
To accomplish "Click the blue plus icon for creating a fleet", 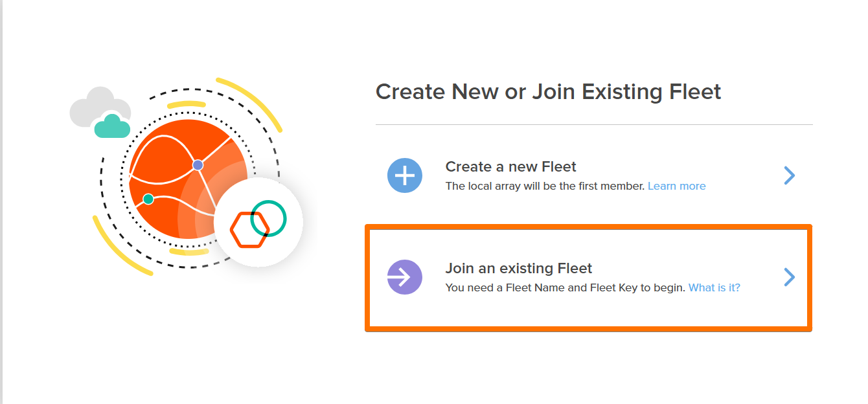I will [x=404, y=175].
